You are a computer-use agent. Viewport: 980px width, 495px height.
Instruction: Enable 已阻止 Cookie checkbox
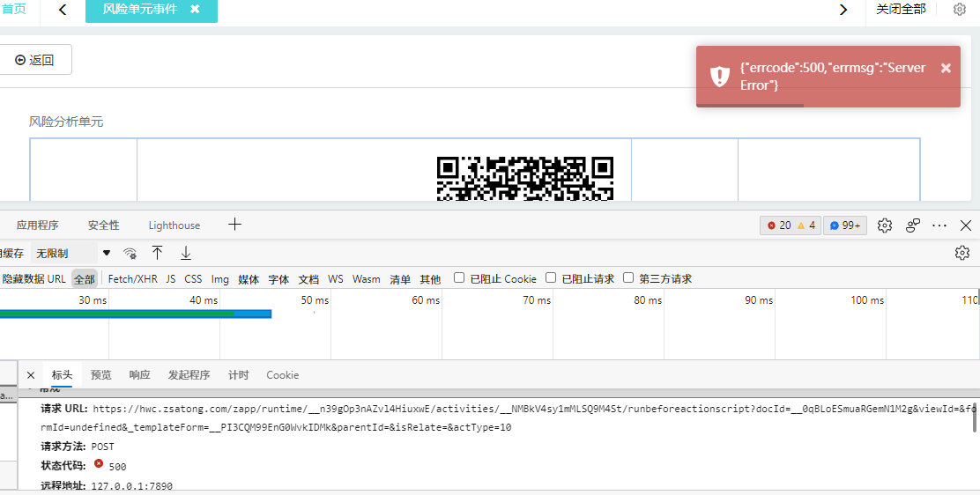(x=459, y=277)
